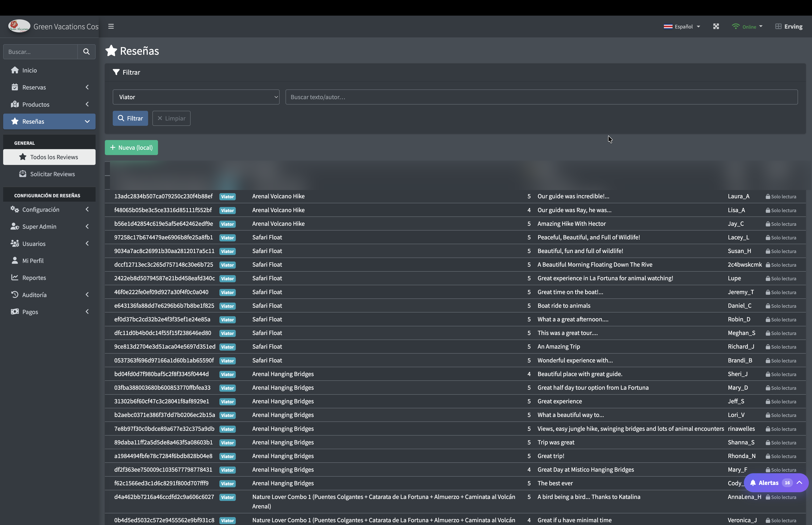Expand the Productos menu chevron
This screenshot has height=525, width=812.
pyautogui.click(x=87, y=104)
